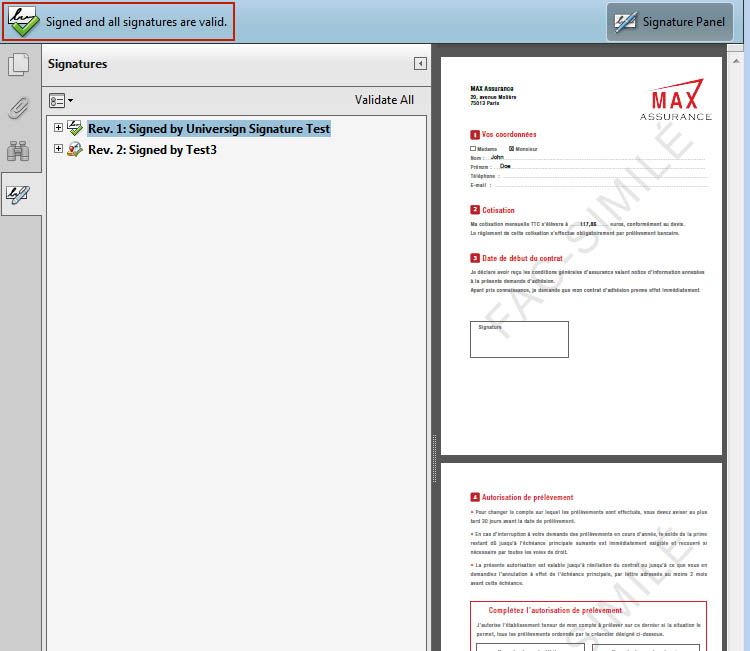Viewport: 750px width, 651px height.
Task: Toggle the Monsieur checkbox in the form
Action: pos(513,148)
